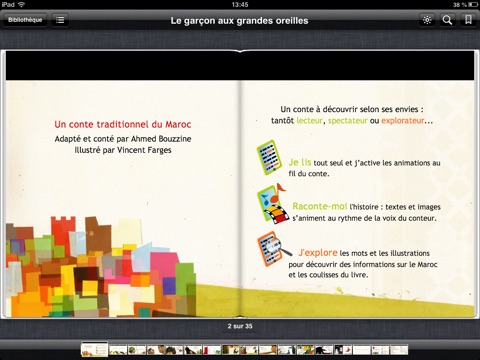Open the table of contents list icon

[60, 20]
